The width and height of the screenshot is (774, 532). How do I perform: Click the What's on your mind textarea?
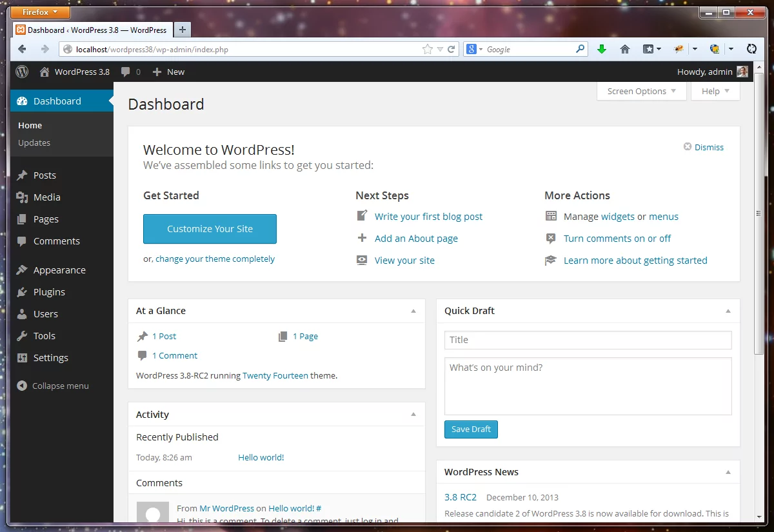click(588, 386)
